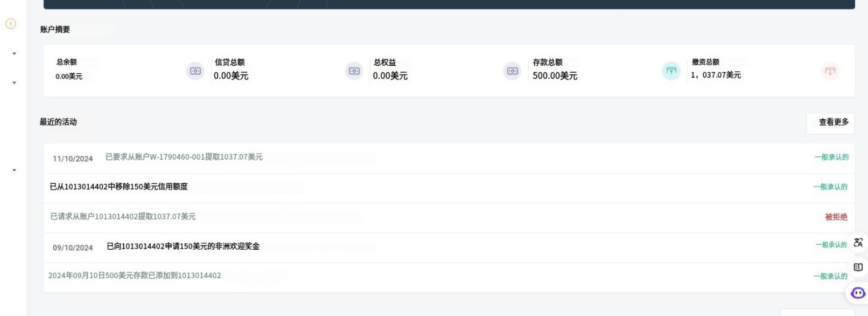This screenshot has width=868, height=316.
Task: Click the teal upload icon beside 撤资总额
Action: point(671,71)
